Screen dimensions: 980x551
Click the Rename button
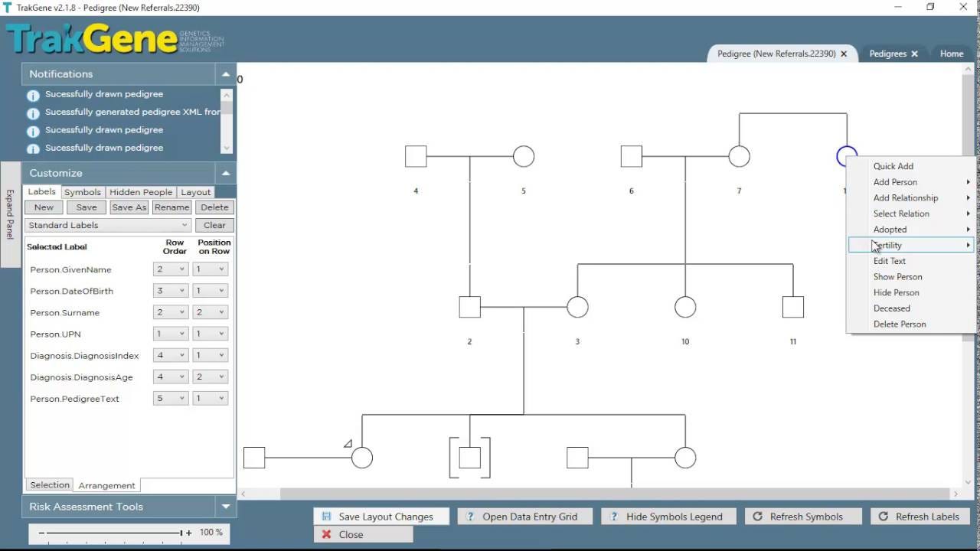171,207
